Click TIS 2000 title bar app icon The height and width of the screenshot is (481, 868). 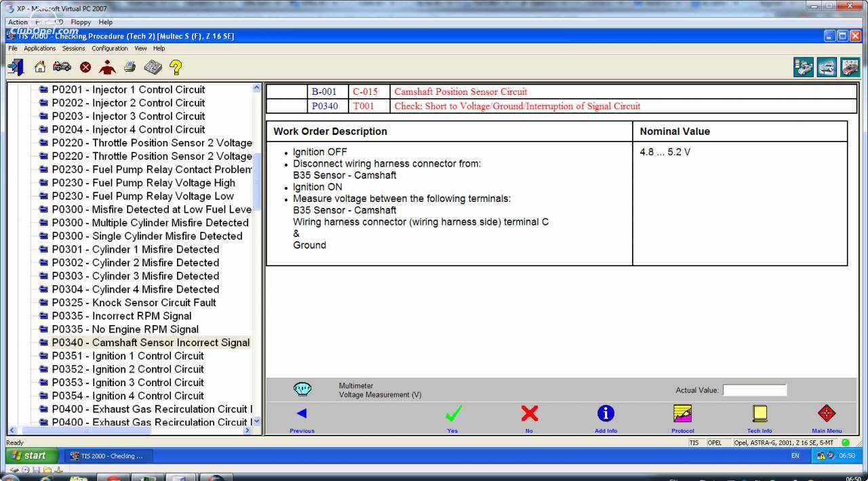[x=10, y=36]
